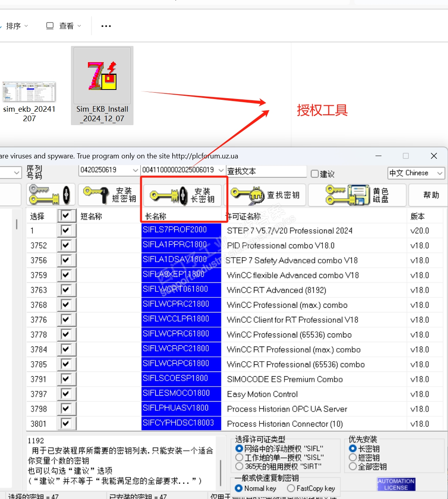Click WinCC RT Advanced (8192) license

coord(276,290)
